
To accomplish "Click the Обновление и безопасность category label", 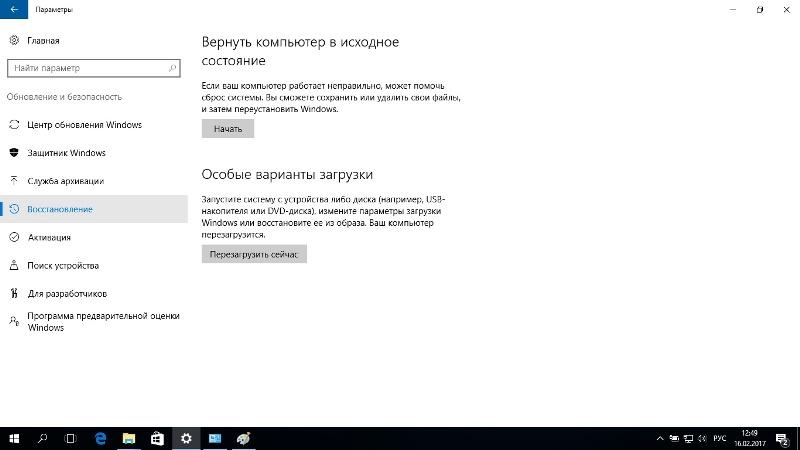I will pyautogui.click(x=64, y=97).
